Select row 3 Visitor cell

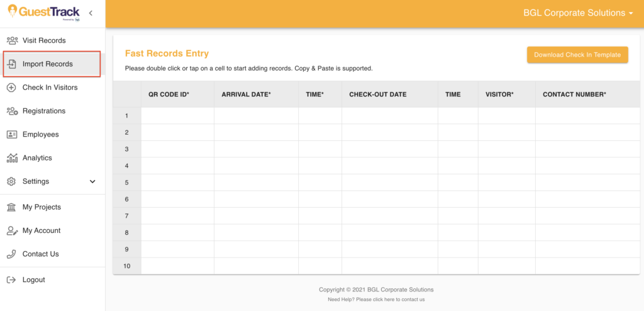pos(506,149)
